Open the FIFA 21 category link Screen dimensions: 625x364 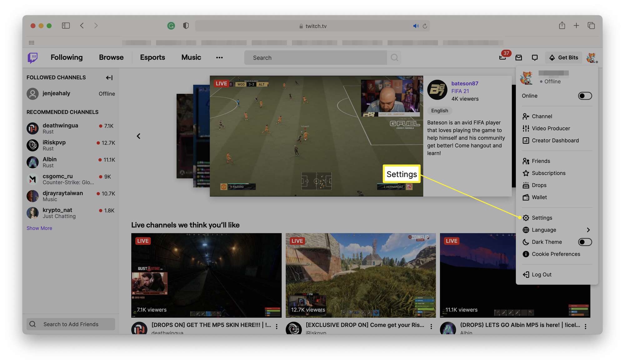[460, 91]
